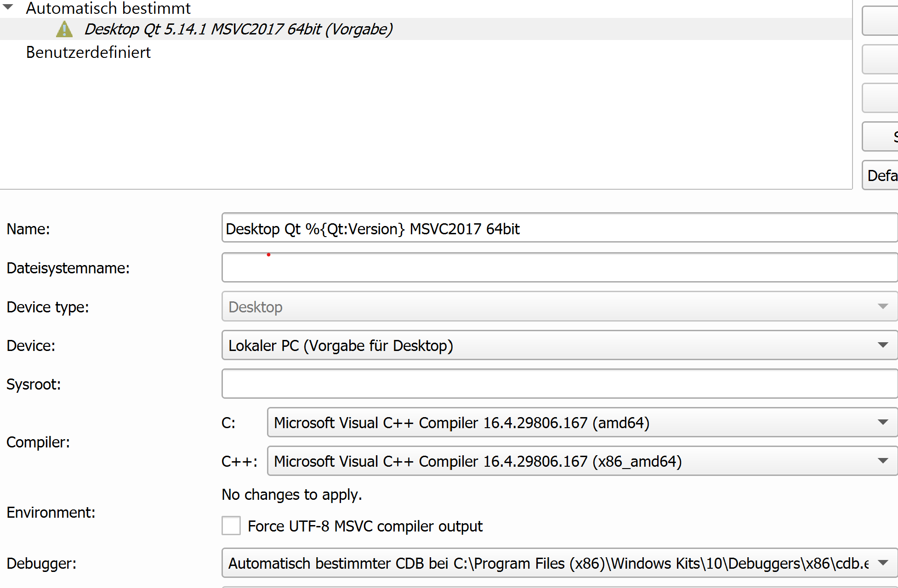Click the button directly above Default button
Screen dimensions: 898x588
881,136
